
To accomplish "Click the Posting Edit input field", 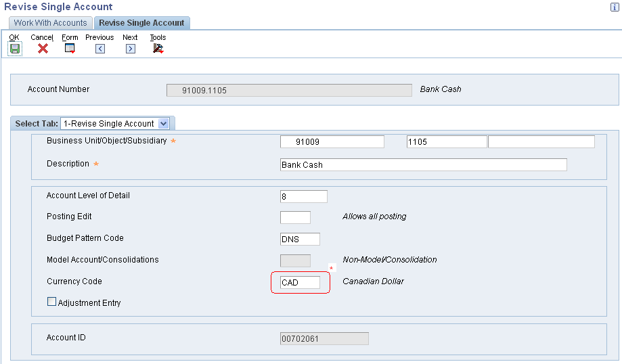I will (x=295, y=217).
